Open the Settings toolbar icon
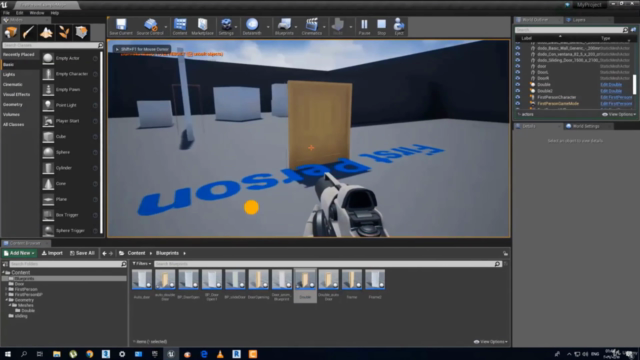Viewport: 640px width, 360px height. (x=226, y=27)
